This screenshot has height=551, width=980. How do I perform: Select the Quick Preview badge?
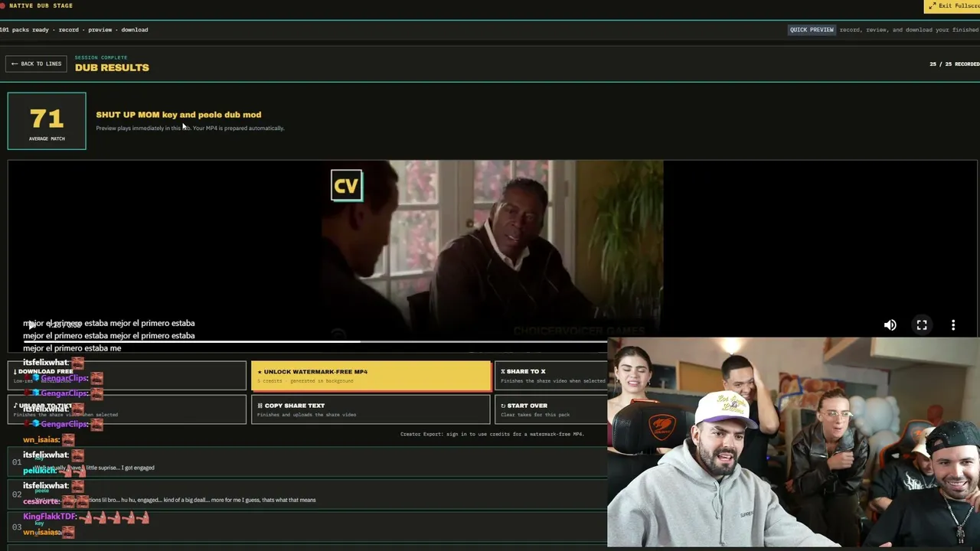tap(812, 30)
